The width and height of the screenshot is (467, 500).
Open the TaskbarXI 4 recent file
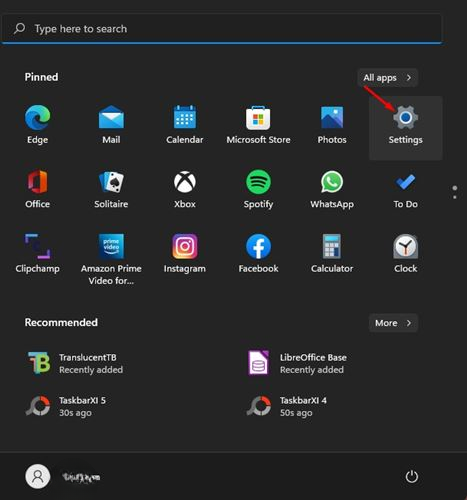(x=287, y=406)
